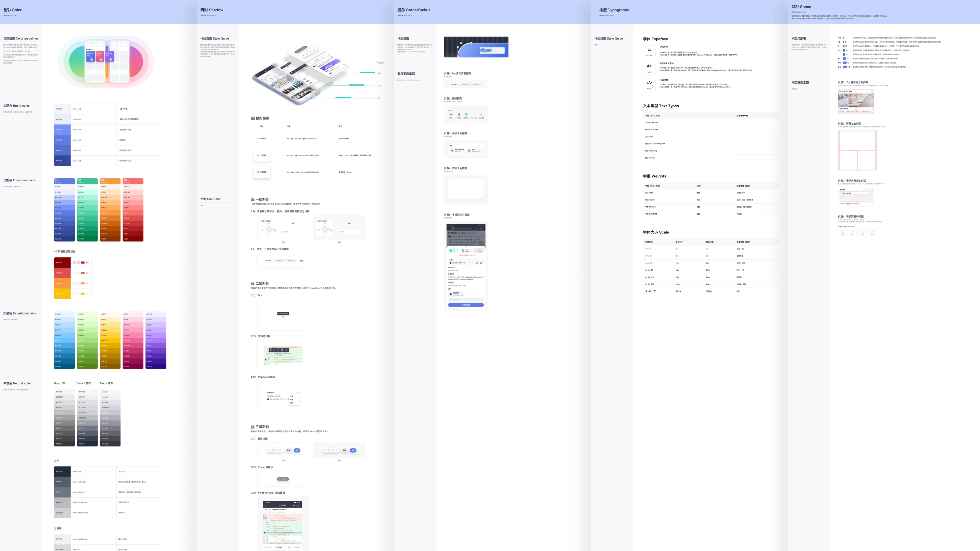Click the blue 提示 functional color header swatch
The image size is (980, 551).
pos(64,181)
